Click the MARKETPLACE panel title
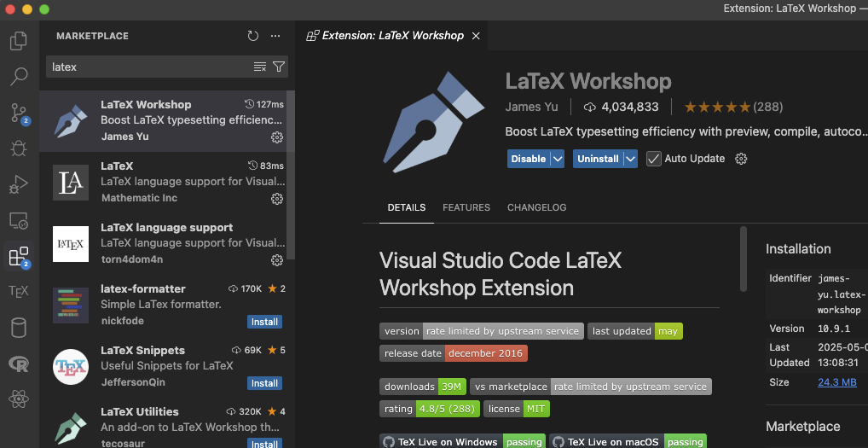Image resolution: width=868 pixels, height=448 pixels. pyautogui.click(x=92, y=36)
